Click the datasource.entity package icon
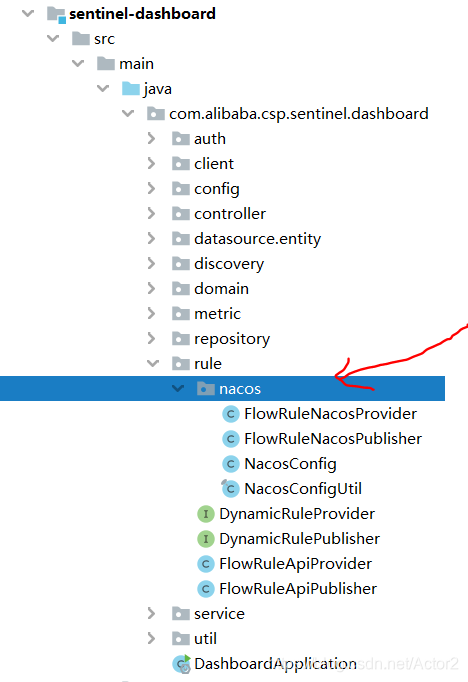The width and height of the screenshot is (468, 682). 181,239
